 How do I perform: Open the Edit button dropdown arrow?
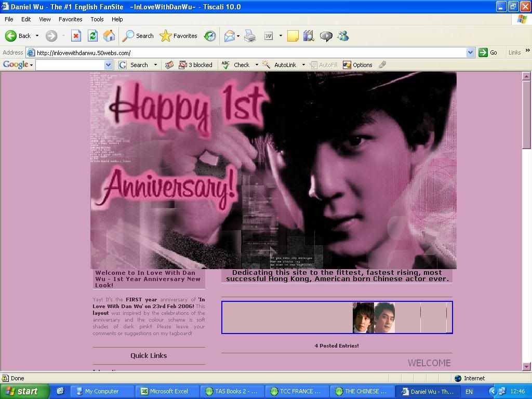281,36
